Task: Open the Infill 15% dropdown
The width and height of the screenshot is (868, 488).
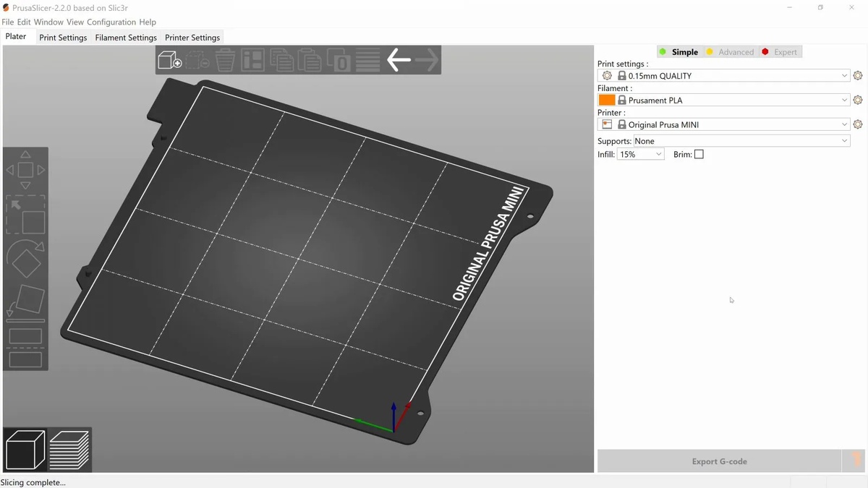Action: (640, 154)
